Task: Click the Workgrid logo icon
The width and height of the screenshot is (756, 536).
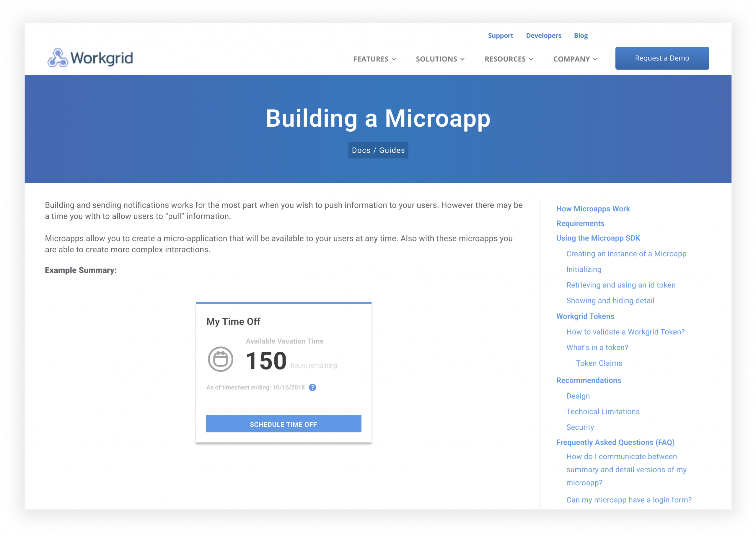Action: [x=58, y=58]
